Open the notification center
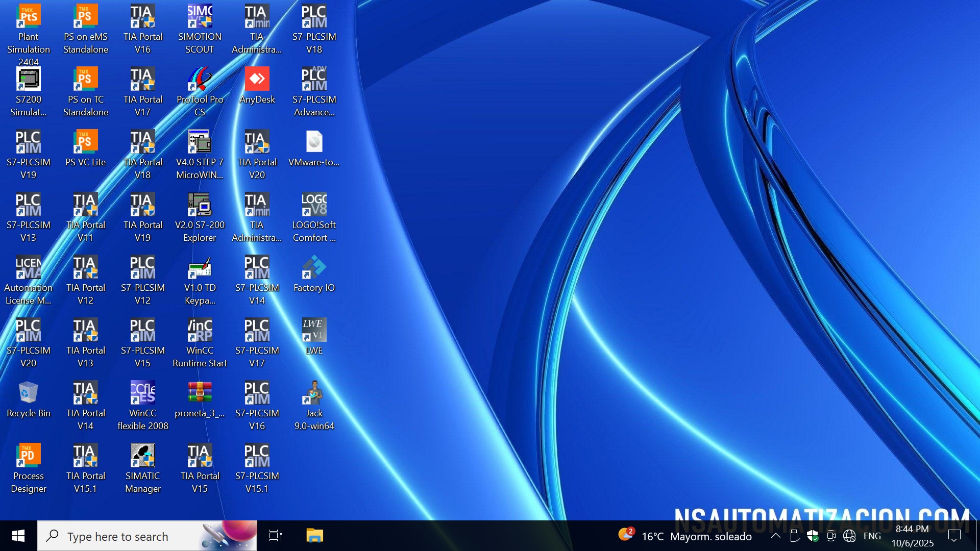The height and width of the screenshot is (551, 980). (x=954, y=536)
